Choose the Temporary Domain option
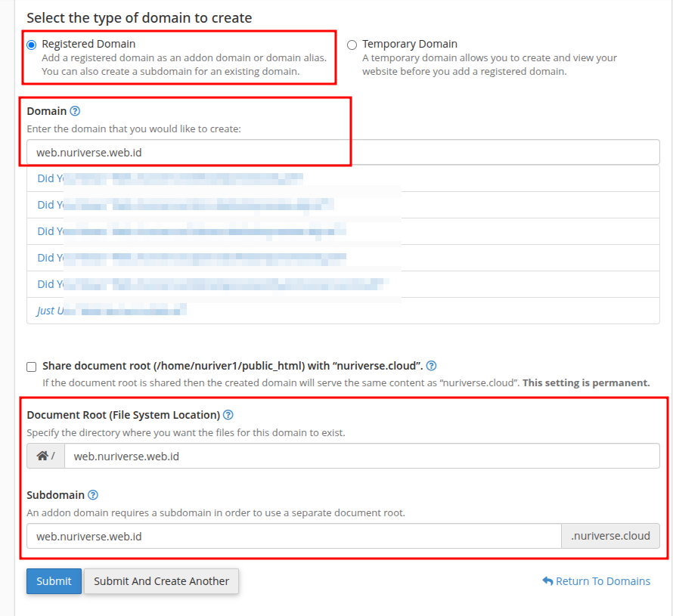Image resolution: width=673 pixels, height=616 pixels. [352, 45]
